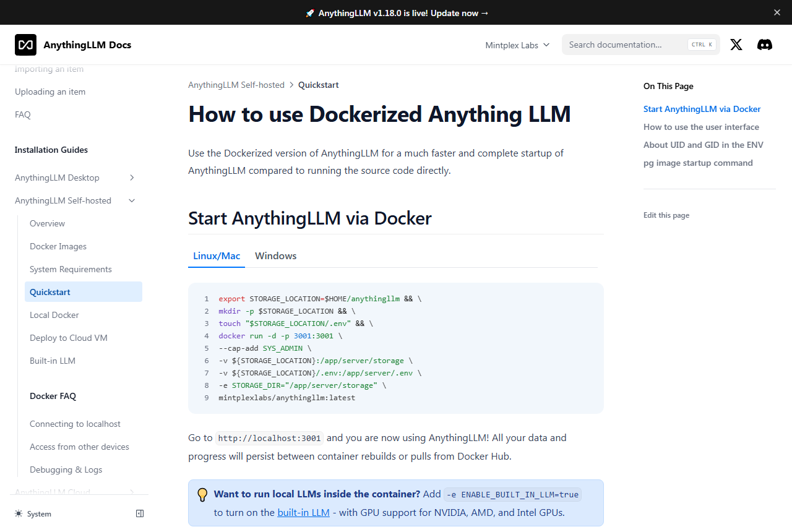This screenshot has width=792, height=532.
Task: Select Quickstart in the sidebar
Action: [x=84, y=292]
